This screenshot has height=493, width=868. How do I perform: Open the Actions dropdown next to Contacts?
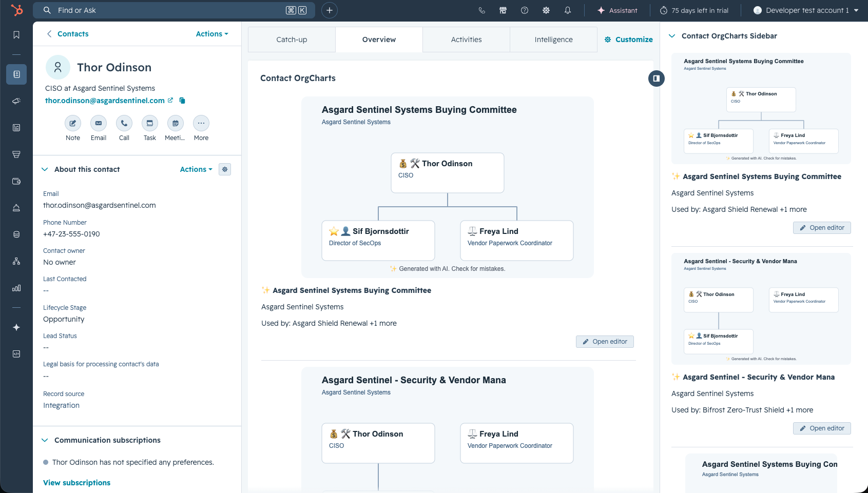pyautogui.click(x=212, y=34)
